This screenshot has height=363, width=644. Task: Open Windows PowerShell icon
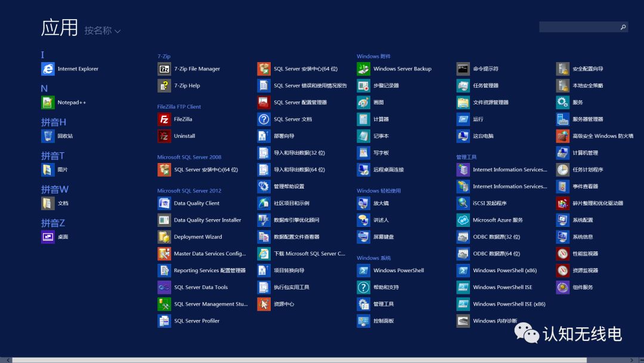[x=364, y=270]
